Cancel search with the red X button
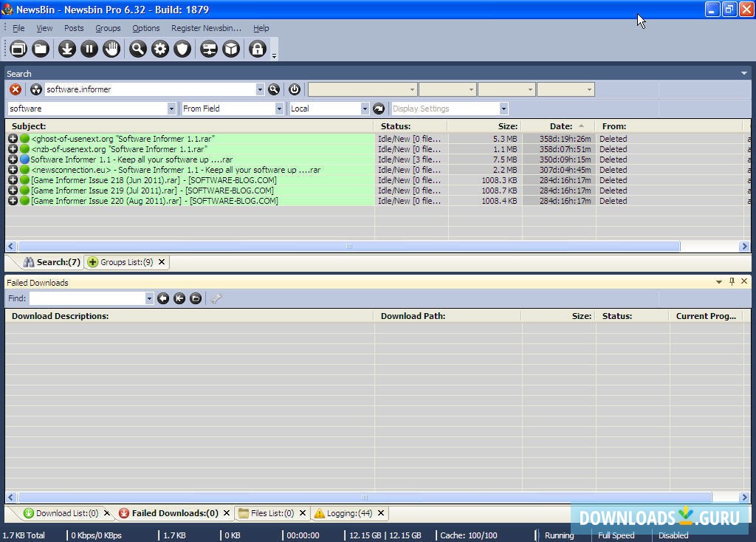The height and width of the screenshot is (542, 756). point(14,89)
